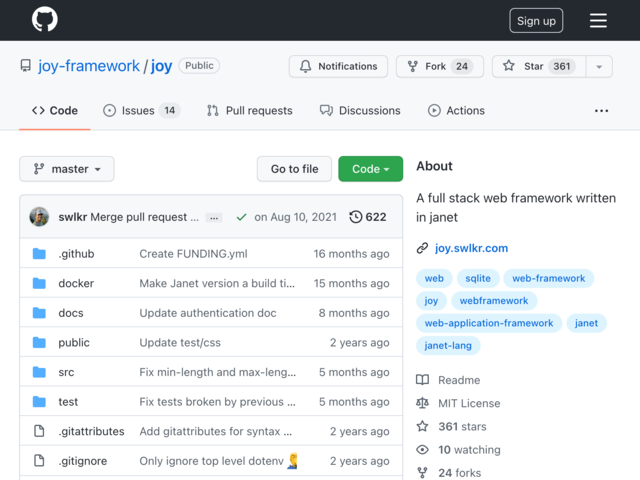
Task: Open the swlkr author link
Action: 72,217
